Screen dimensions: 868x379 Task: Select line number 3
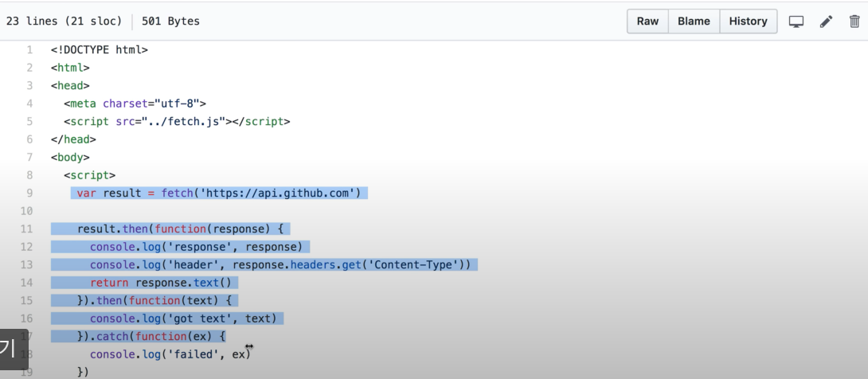point(29,86)
